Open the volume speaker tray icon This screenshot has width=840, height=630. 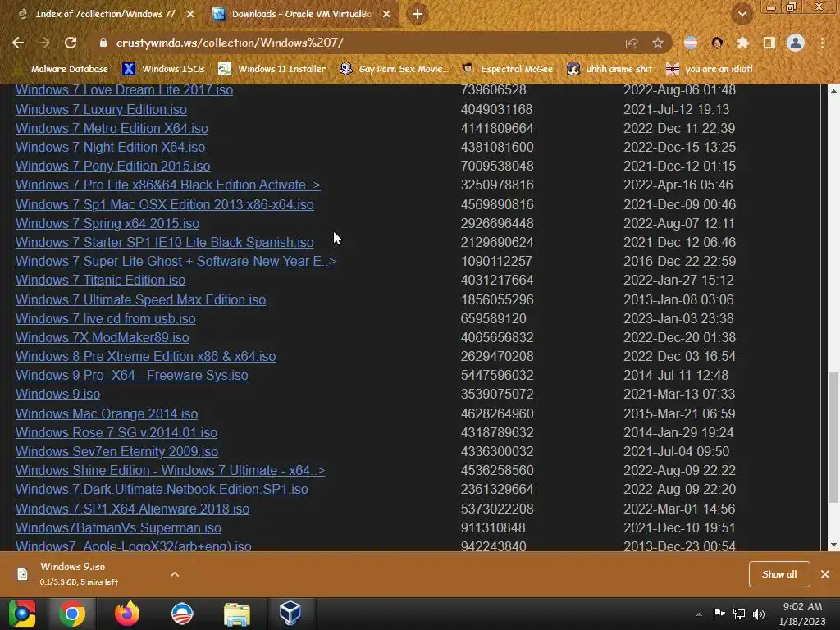tap(759, 614)
